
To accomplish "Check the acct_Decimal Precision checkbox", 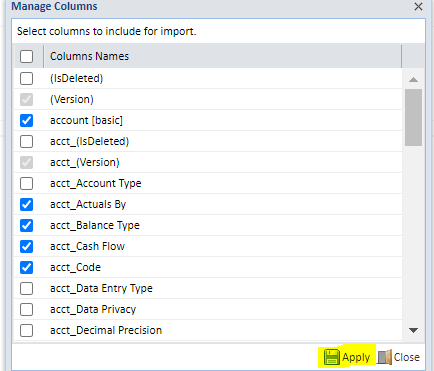I will coord(26,330).
